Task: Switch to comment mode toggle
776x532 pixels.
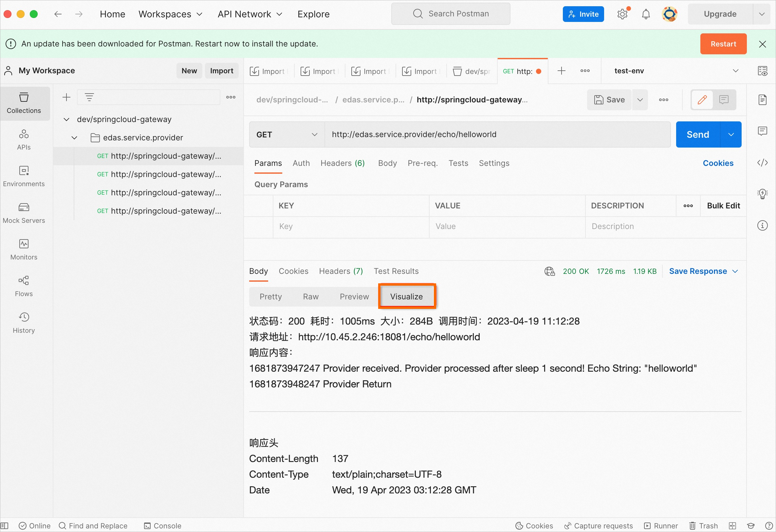Action: pos(724,99)
